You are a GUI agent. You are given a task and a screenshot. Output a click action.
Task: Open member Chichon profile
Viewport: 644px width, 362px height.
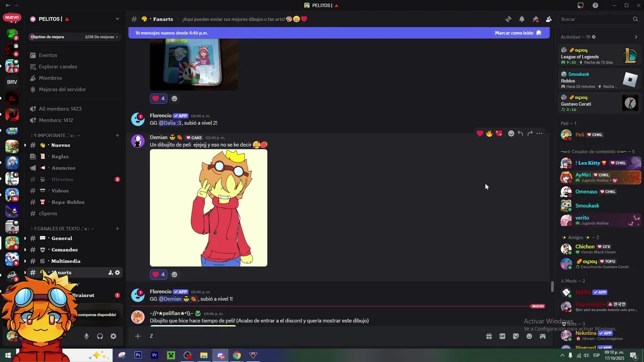601,249
